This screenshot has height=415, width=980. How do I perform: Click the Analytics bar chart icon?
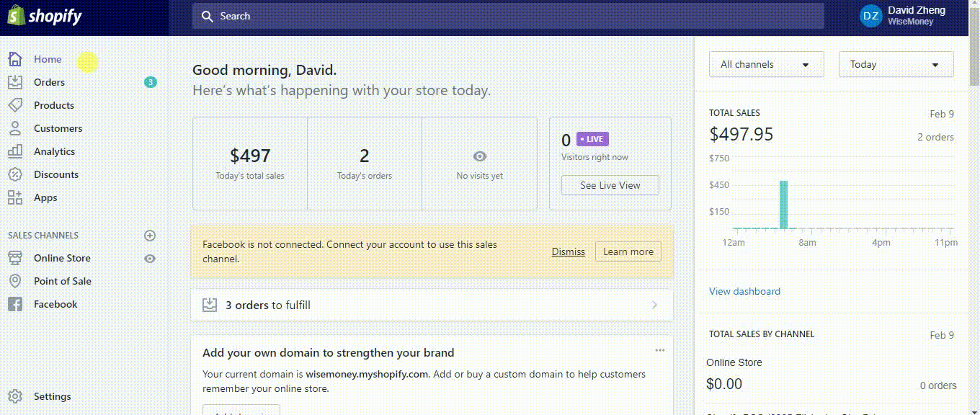pos(14,151)
